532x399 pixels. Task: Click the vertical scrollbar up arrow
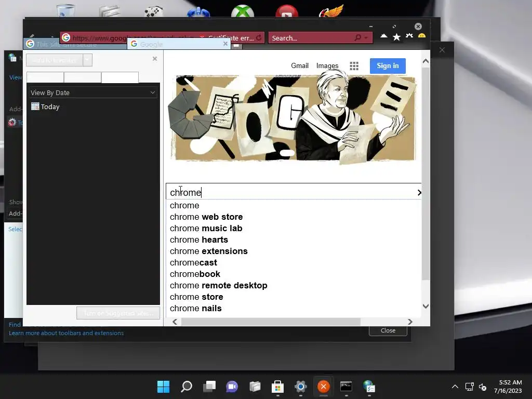425,61
